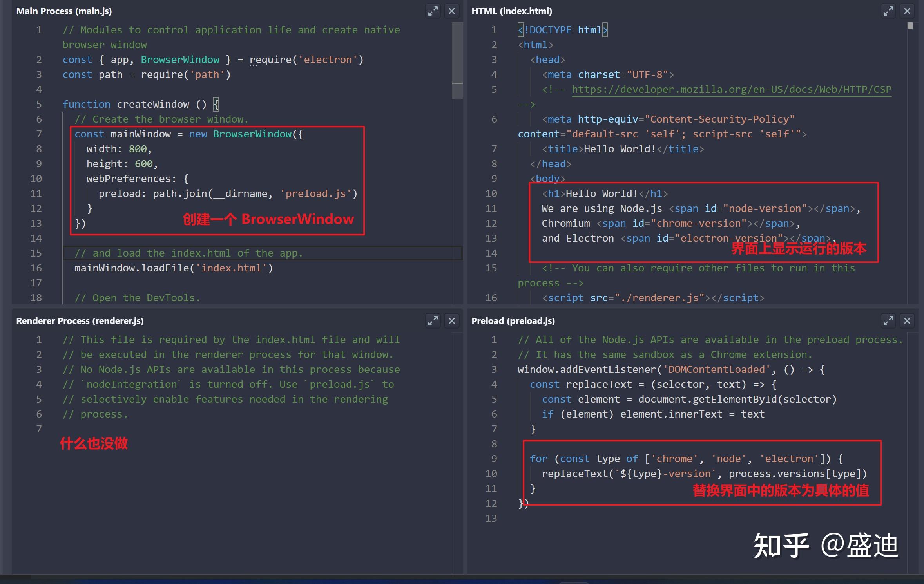Click "// This file is required" comment in renderer.js

(231, 340)
